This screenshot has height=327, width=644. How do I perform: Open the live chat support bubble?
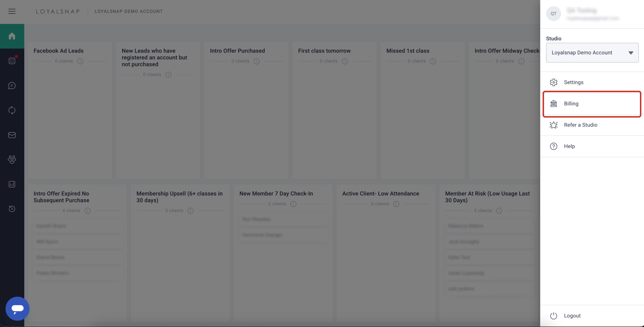coord(18,308)
